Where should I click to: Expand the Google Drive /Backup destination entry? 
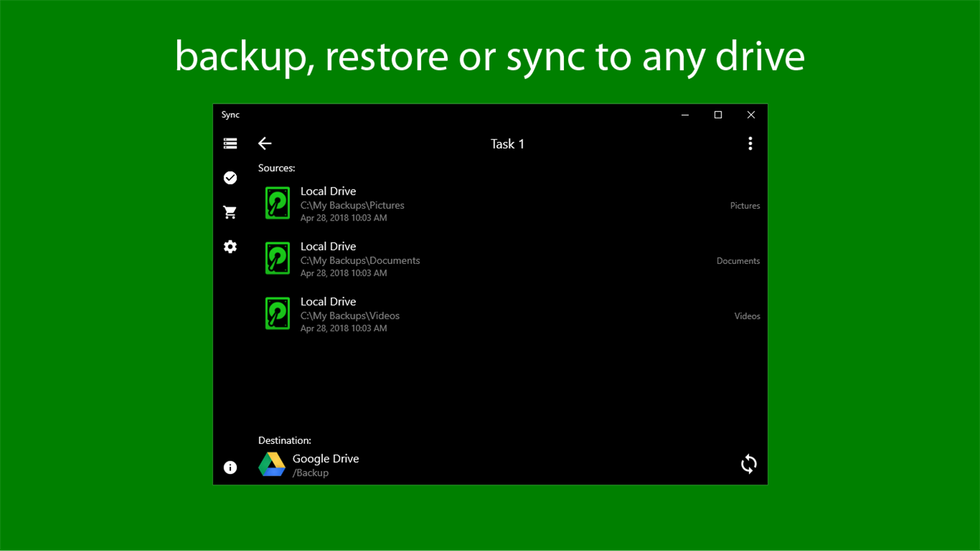coord(326,464)
